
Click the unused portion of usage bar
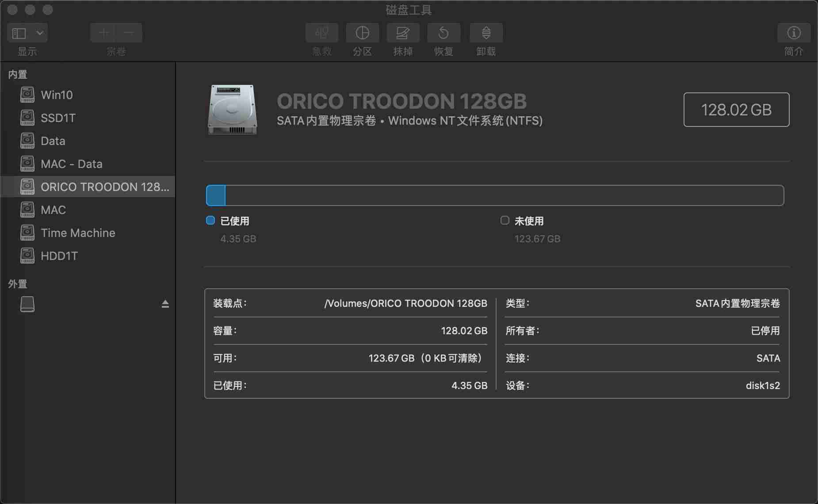pyautogui.click(x=505, y=195)
